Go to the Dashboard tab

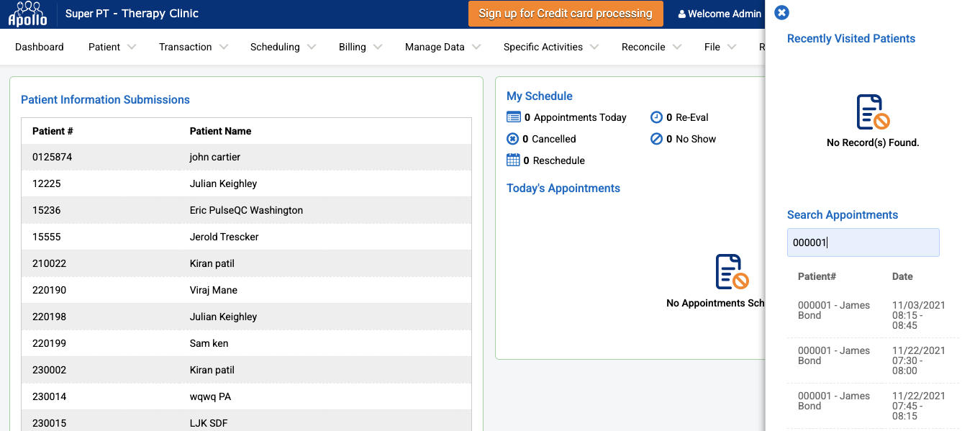tap(40, 47)
